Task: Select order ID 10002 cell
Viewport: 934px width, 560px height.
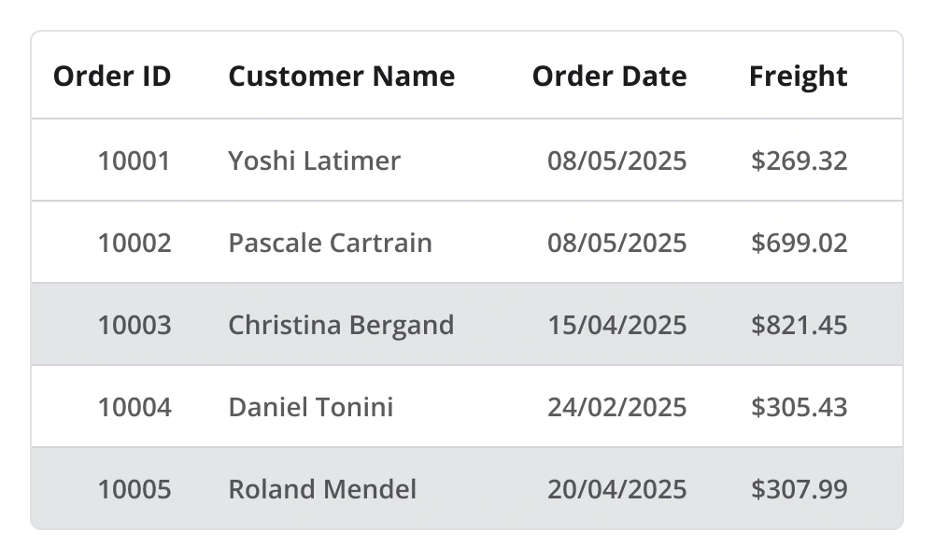Action: click(134, 243)
